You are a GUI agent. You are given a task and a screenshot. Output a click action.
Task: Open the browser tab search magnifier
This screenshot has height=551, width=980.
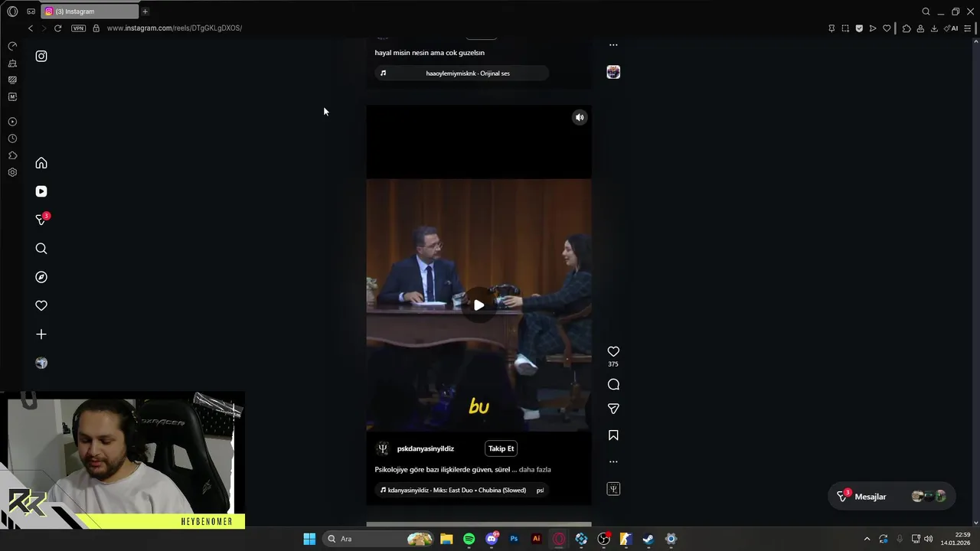[x=926, y=11]
